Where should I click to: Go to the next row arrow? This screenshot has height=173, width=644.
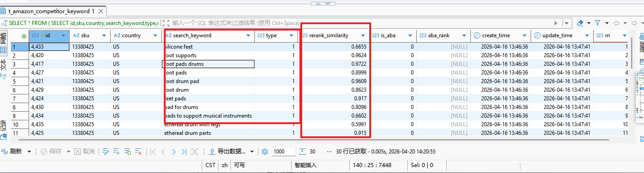tap(174, 152)
